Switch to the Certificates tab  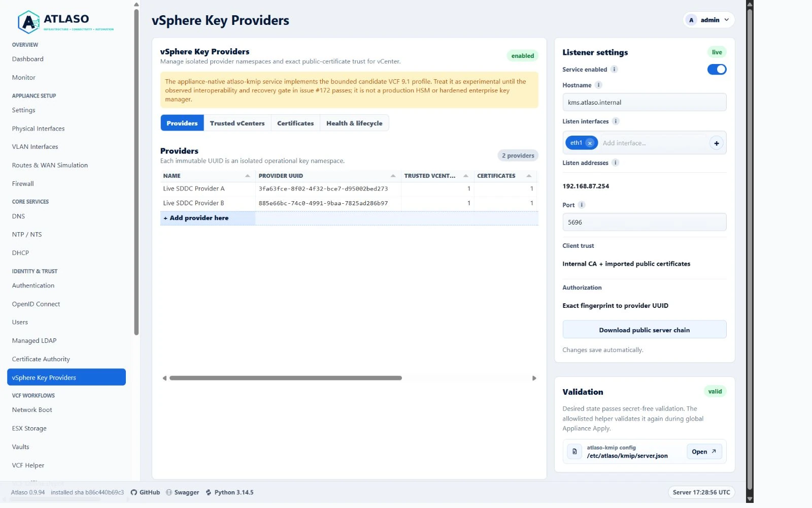click(x=295, y=123)
